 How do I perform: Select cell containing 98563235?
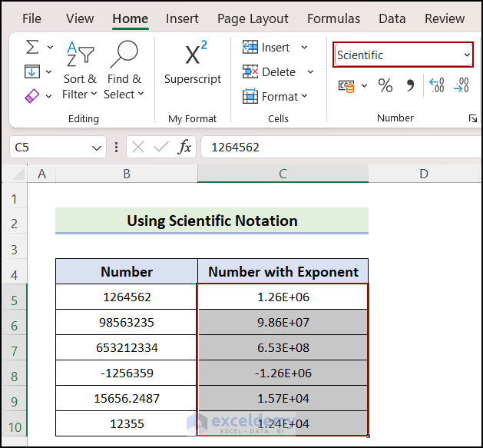point(127,322)
